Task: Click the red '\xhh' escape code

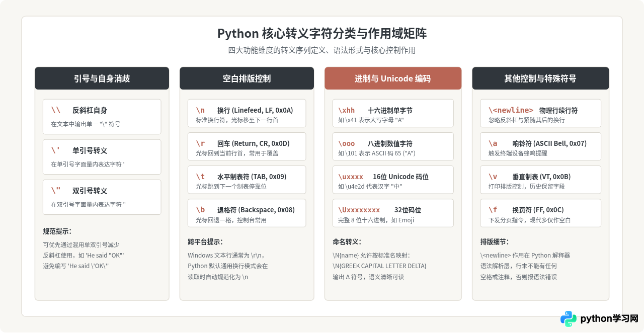Action: [x=347, y=110]
